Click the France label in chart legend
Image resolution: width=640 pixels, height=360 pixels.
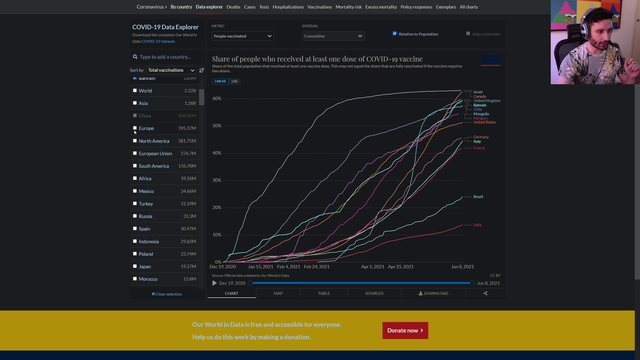coord(479,148)
